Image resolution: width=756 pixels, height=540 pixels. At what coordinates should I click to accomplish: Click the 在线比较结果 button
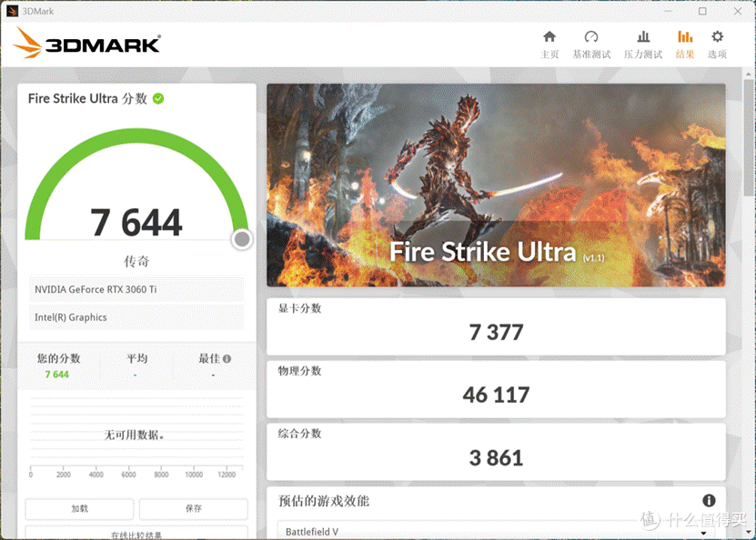point(136,534)
